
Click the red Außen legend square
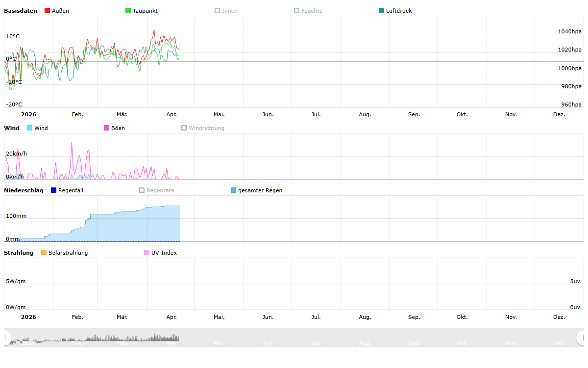click(x=48, y=11)
